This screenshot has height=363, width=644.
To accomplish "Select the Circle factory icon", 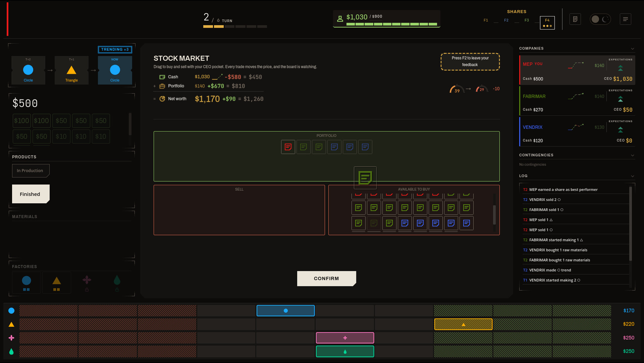I will 27,283.
